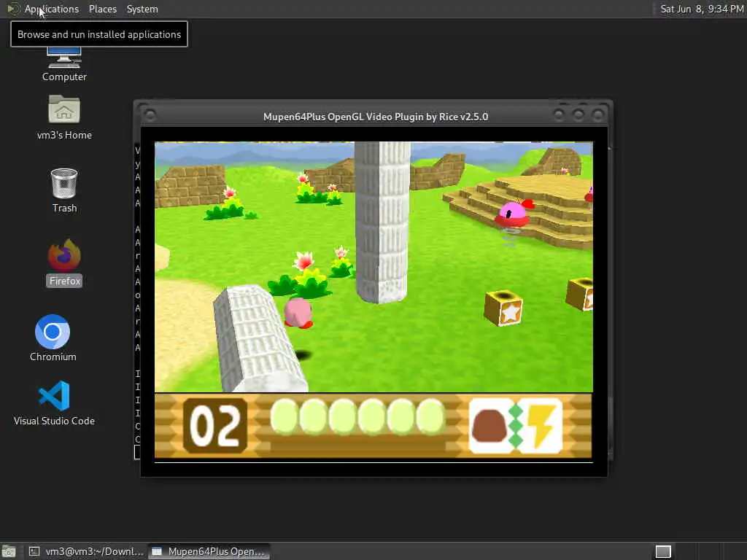Image resolution: width=747 pixels, height=560 pixels.
Task: Select the Mupen64Plus taskbar window button
Action: pos(209,551)
